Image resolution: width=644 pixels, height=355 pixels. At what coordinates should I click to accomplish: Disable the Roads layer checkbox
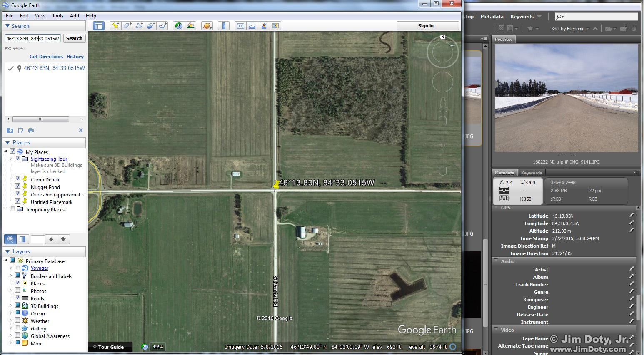pyautogui.click(x=18, y=298)
